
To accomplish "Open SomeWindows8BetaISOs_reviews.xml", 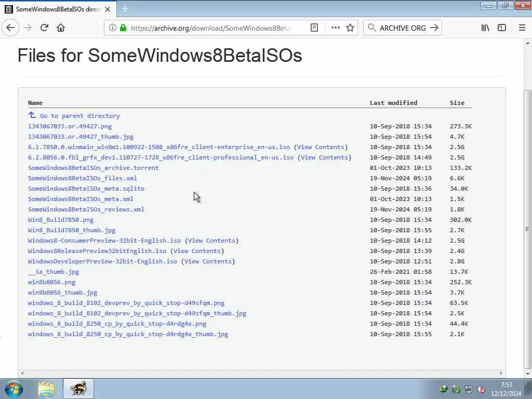I will coord(86,209).
